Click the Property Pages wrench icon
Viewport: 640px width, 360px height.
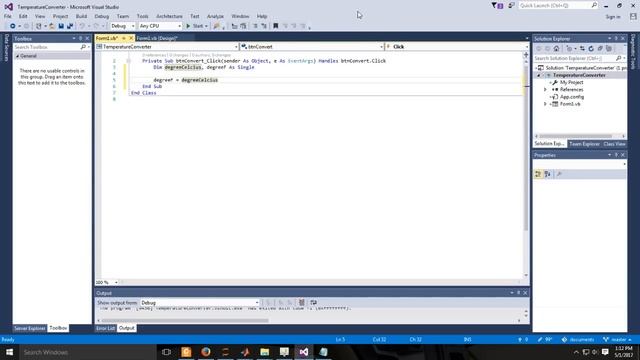pos(559,174)
